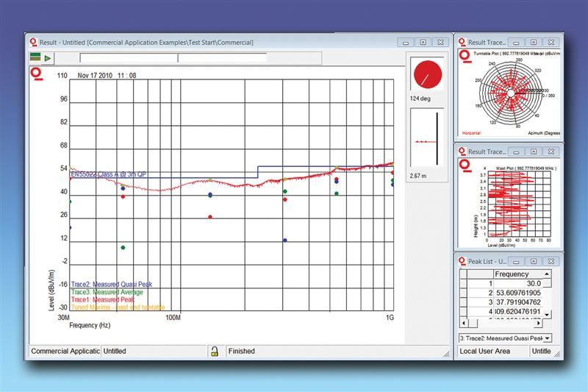Click the green average marker near 10 dBuV/m
This screenshot has width=588, height=392.
pyautogui.click(x=123, y=248)
